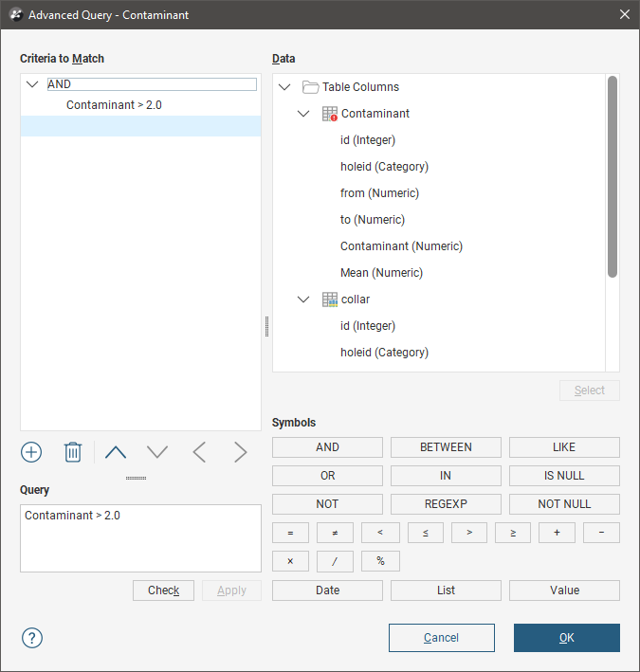Select Mean (Numeric) column
This screenshot has height=672, width=640.
pyautogui.click(x=381, y=273)
